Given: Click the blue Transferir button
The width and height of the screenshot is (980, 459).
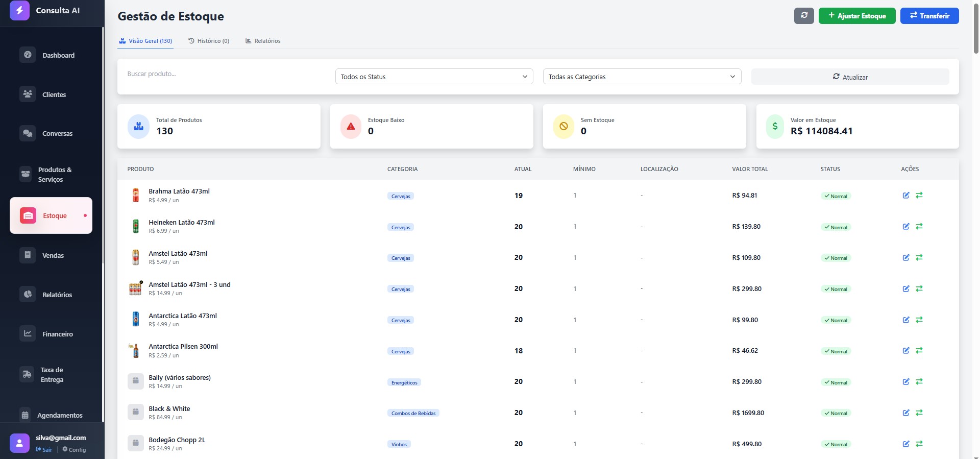Looking at the screenshot, I should pos(929,16).
